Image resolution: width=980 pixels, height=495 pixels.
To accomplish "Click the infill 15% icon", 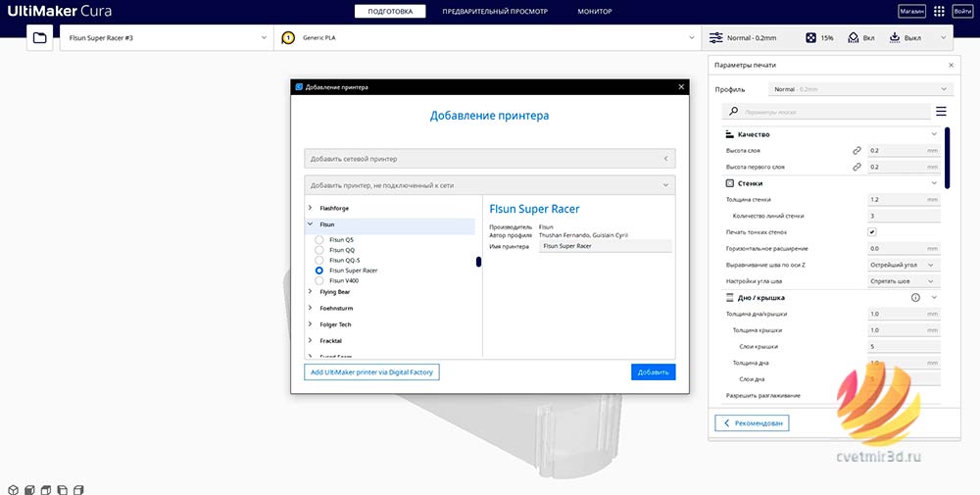I will 810,38.
